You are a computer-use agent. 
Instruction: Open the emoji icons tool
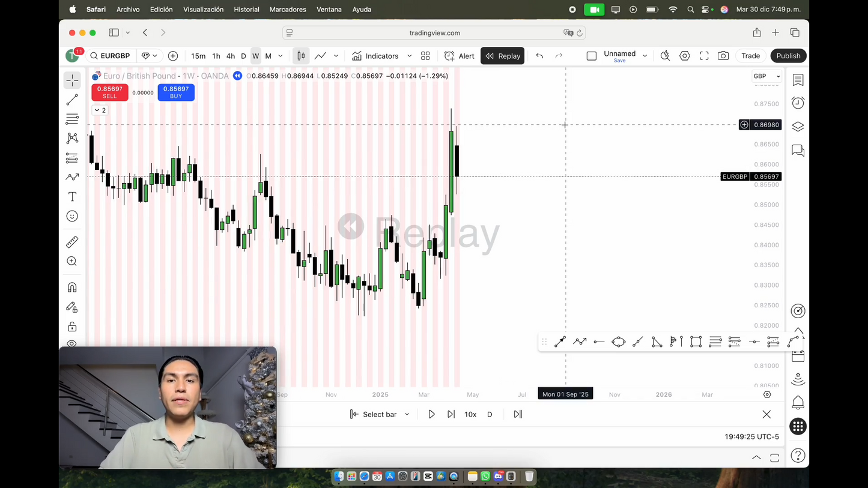(x=72, y=216)
